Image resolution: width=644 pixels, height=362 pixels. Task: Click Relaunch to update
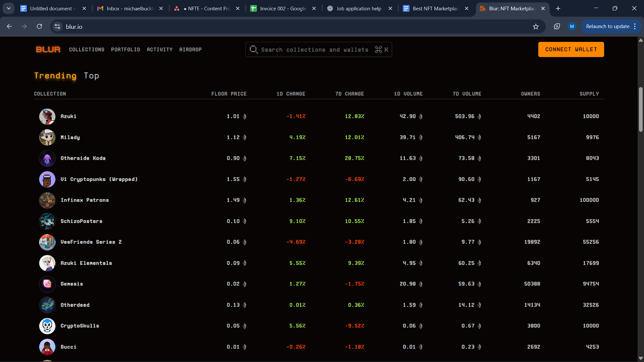(x=607, y=27)
